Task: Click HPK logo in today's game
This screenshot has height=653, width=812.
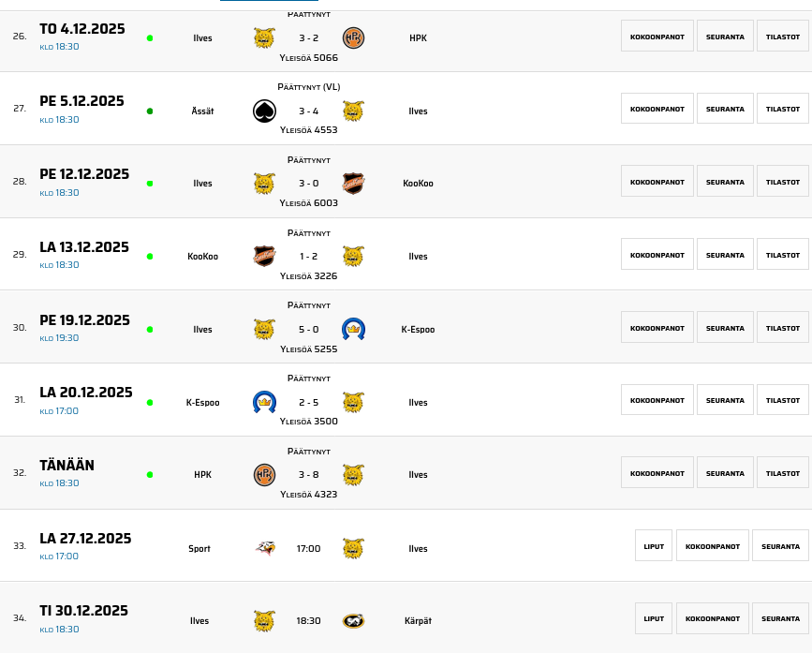Action: pyautogui.click(x=264, y=475)
